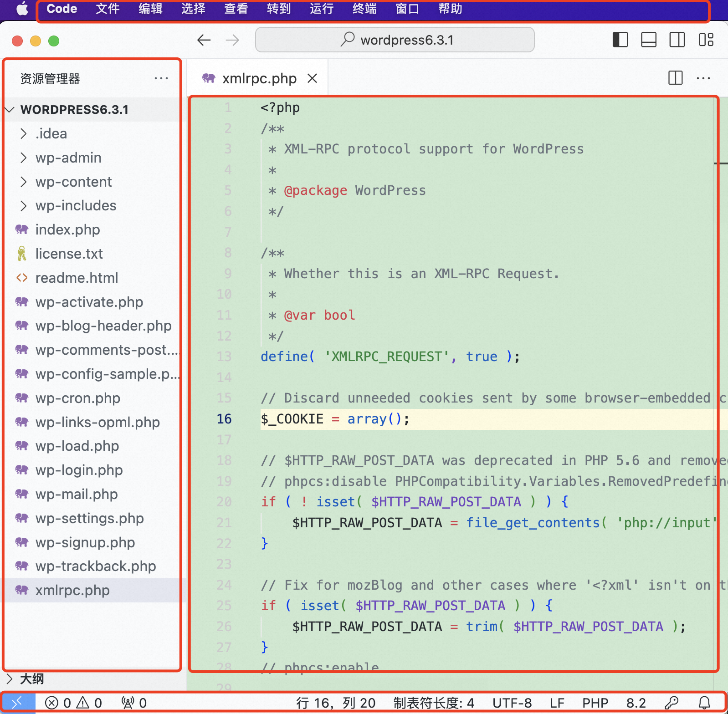Go back with the left arrow
Screen dimensions: 728x714
click(x=204, y=40)
